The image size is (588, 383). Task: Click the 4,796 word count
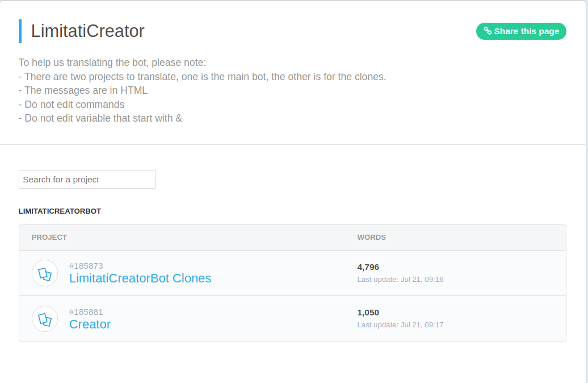click(368, 267)
